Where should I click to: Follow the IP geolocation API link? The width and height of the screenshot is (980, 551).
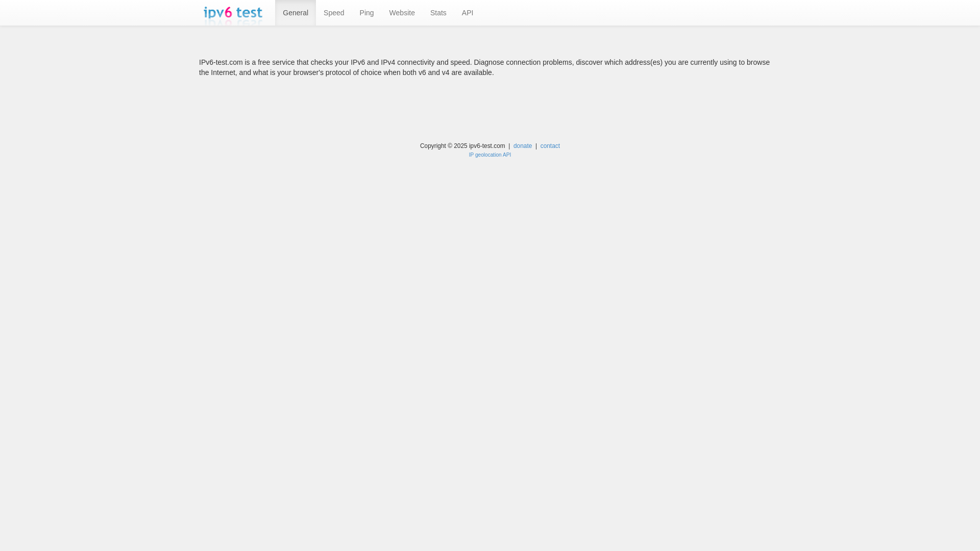[490, 155]
